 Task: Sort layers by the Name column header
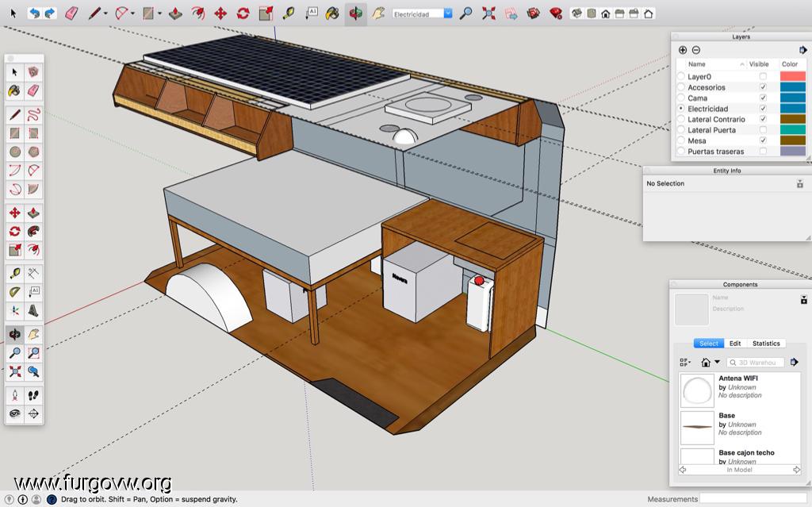[716, 64]
